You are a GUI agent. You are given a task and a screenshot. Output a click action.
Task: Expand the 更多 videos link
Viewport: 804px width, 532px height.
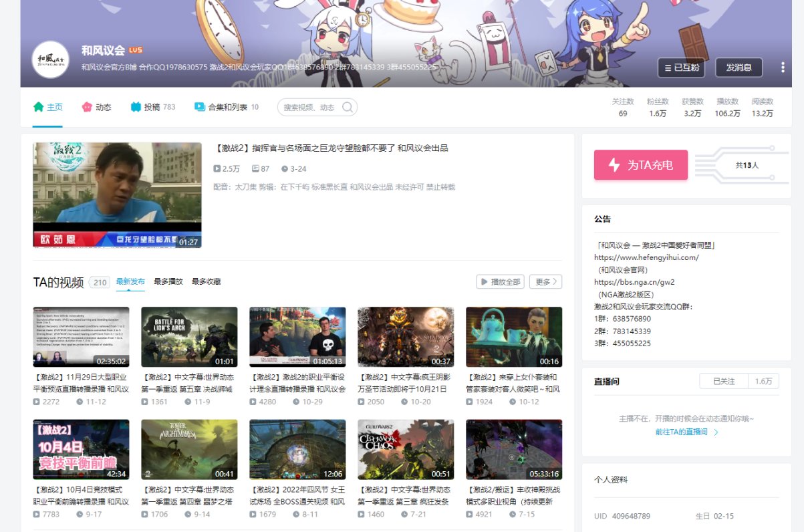pos(545,281)
